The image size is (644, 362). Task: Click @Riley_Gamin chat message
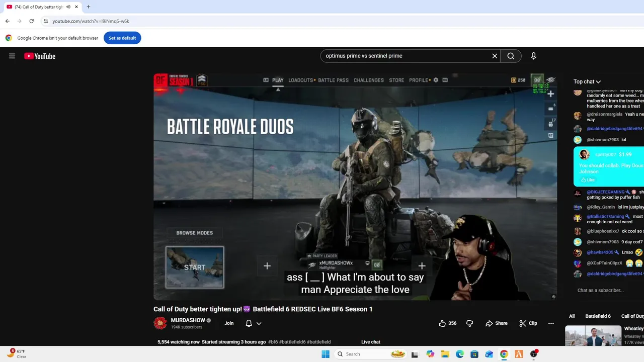[x=609, y=207]
